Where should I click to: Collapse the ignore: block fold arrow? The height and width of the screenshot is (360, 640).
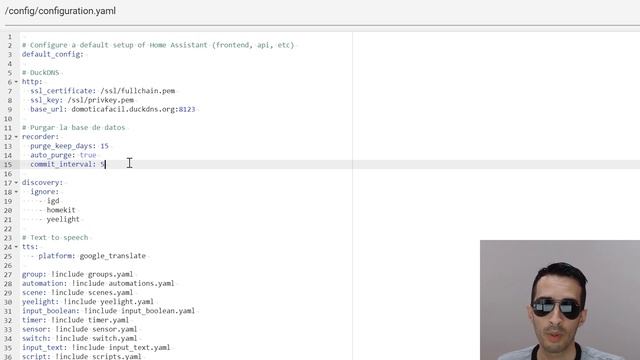(16, 192)
